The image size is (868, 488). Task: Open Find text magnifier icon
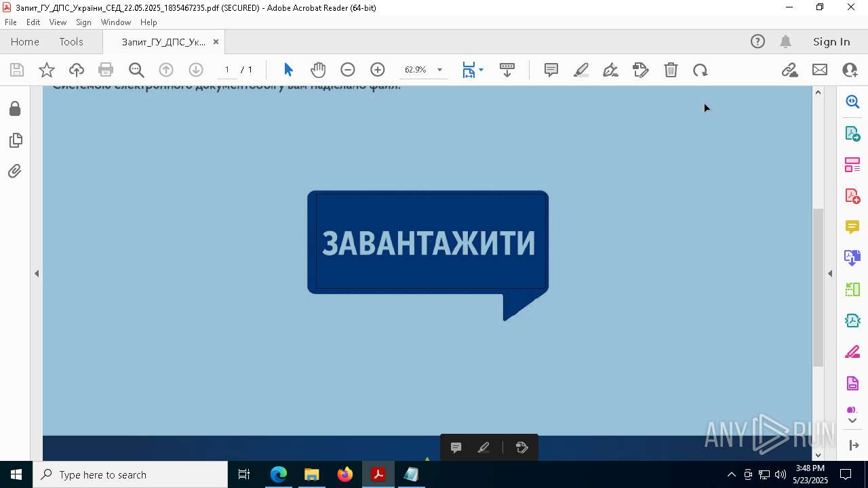(136, 70)
